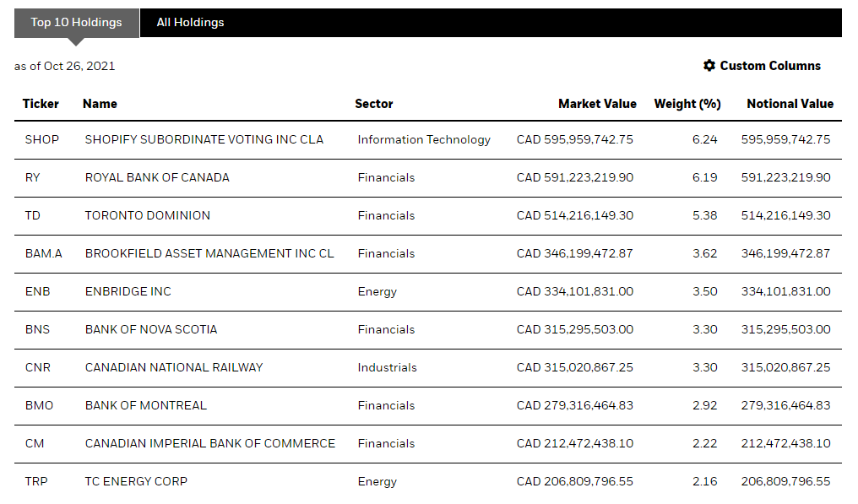Click the ENB ticker cell

[x=38, y=291]
